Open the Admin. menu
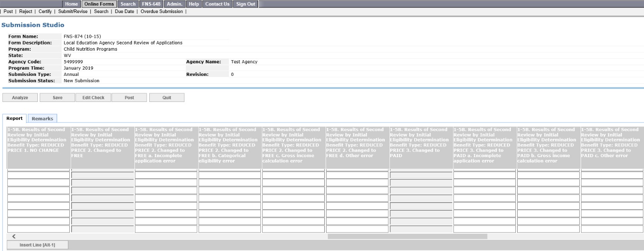The width and height of the screenshot is (644, 251). pos(174,4)
